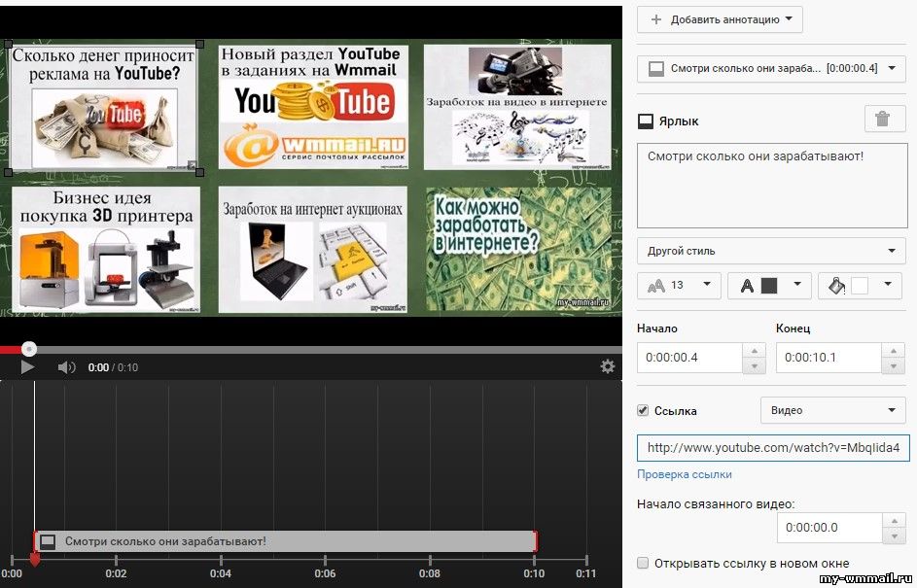917x588 pixels.
Task: Open player settings gear
Action: click(608, 366)
